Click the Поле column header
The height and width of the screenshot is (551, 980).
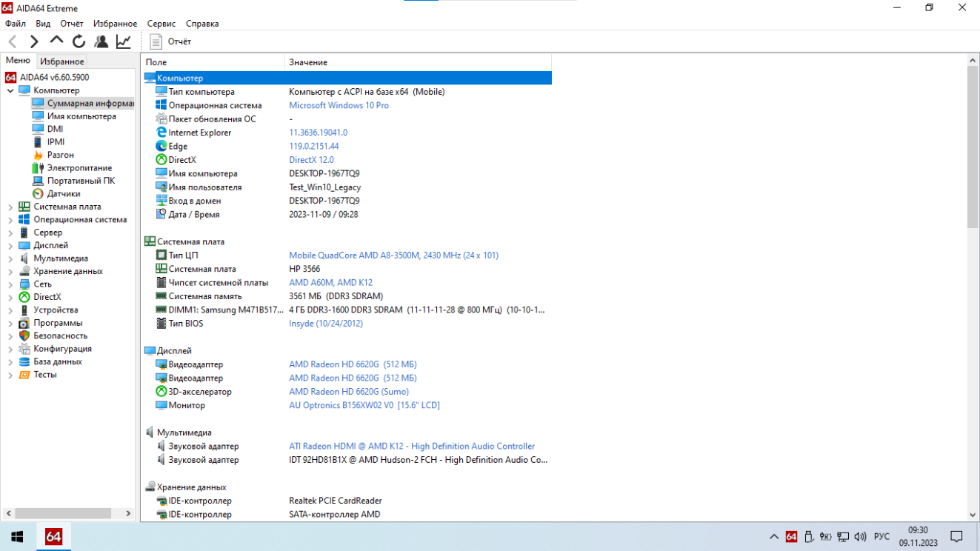point(213,62)
